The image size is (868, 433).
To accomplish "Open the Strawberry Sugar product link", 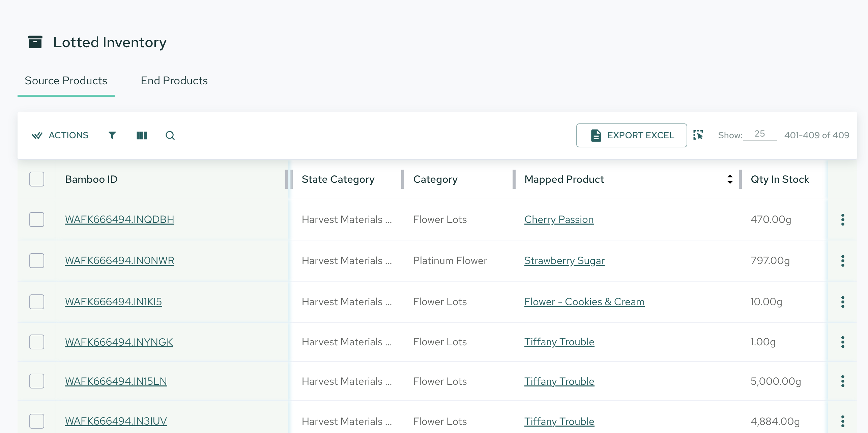I will (x=565, y=261).
